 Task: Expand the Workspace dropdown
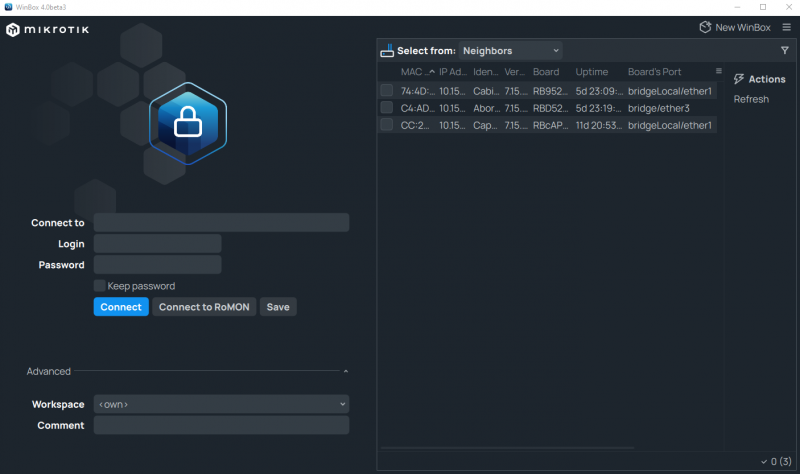(221, 404)
